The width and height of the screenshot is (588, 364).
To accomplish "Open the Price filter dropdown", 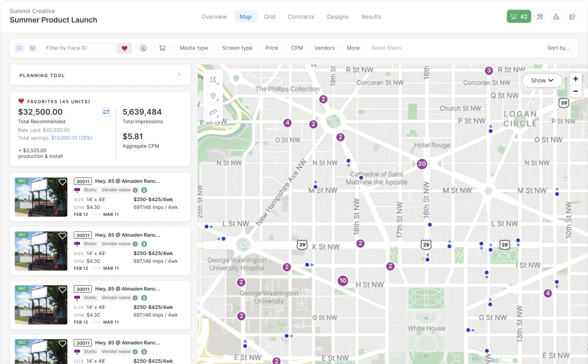I will coord(272,48).
